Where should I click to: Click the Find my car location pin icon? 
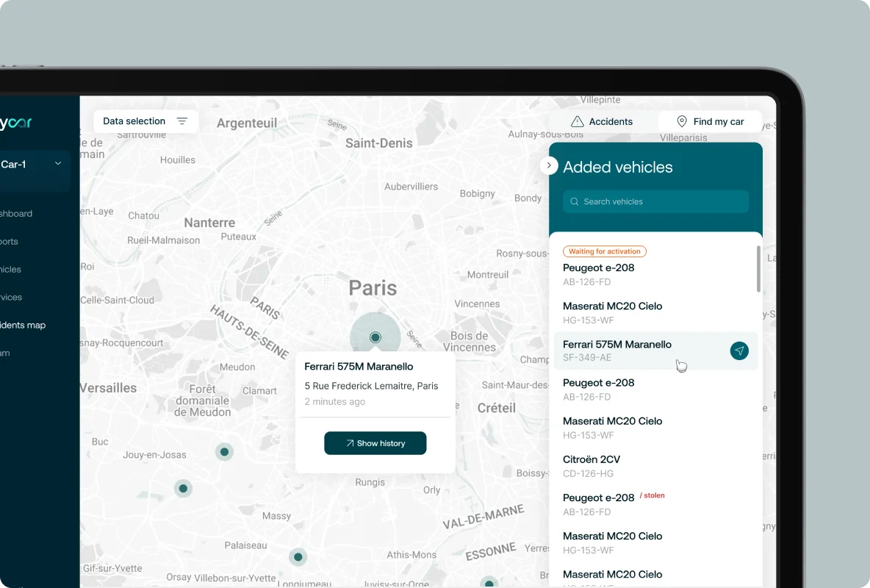coord(682,121)
